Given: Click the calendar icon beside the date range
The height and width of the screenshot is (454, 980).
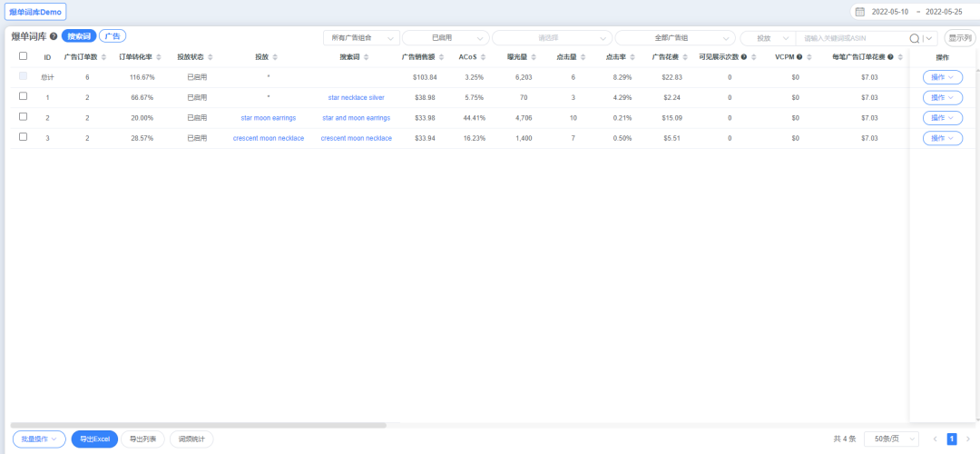Looking at the screenshot, I should click(x=860, y=12).
